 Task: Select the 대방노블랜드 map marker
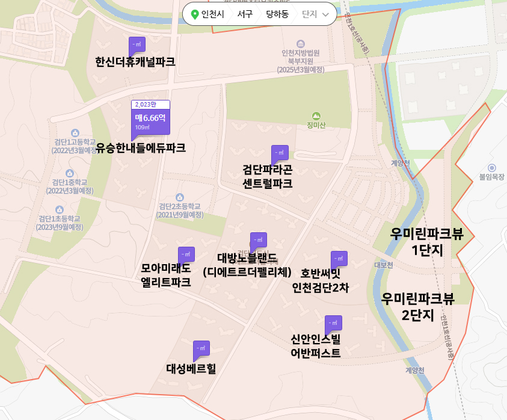point(259,241)
